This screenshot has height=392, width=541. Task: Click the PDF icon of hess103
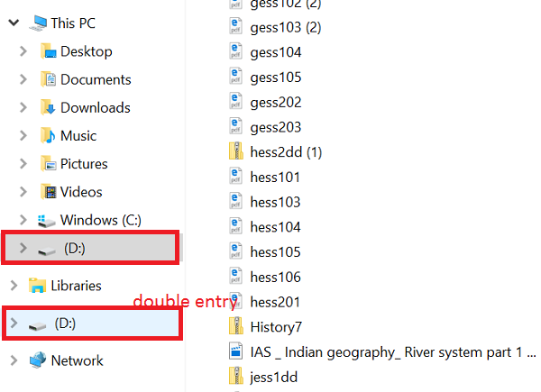[235, 201]
